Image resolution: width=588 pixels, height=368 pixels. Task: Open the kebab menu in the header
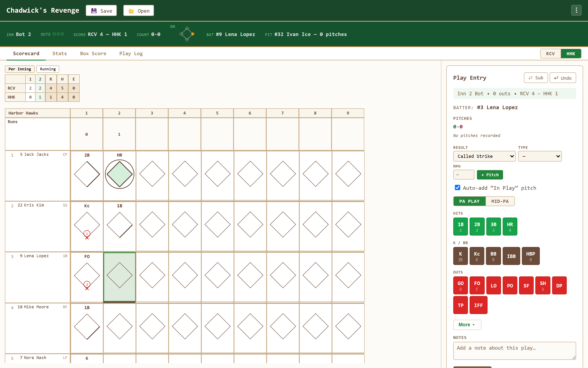point(576,10)
